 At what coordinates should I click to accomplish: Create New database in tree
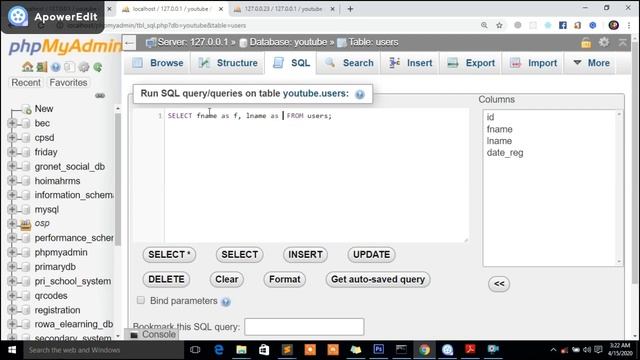(44, 109)
